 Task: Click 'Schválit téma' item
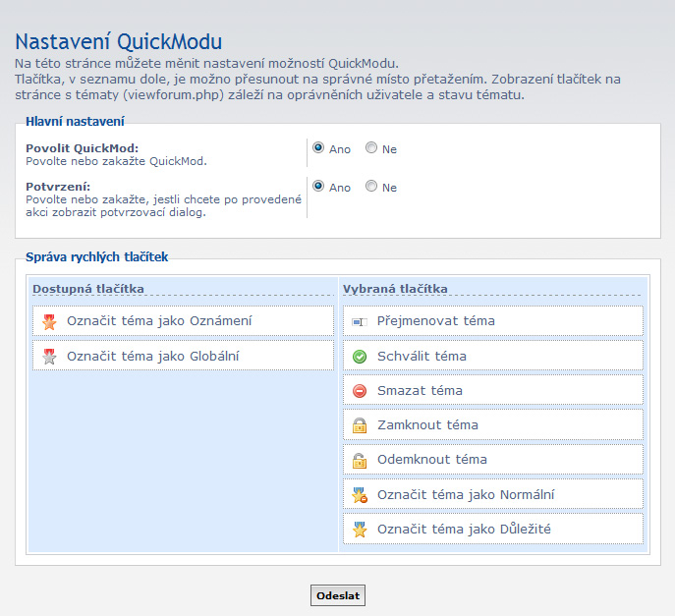coord(493,356)
